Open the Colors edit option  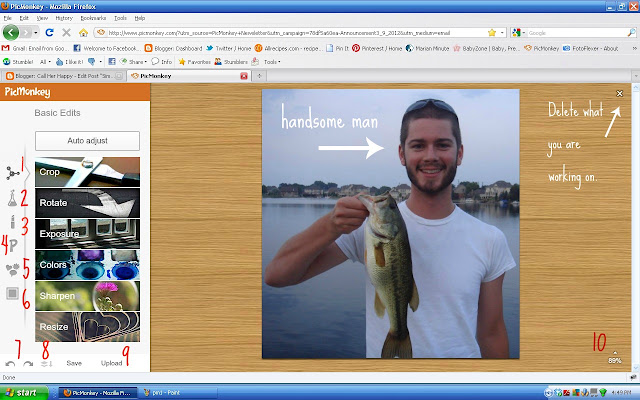[x=87, y=265]
